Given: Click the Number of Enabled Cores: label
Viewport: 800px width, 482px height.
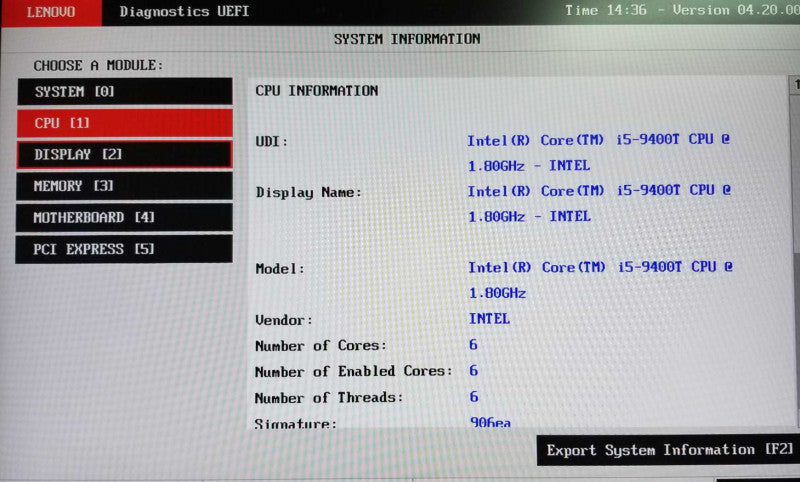Looking at the screenshot, I should coord(354,371).
